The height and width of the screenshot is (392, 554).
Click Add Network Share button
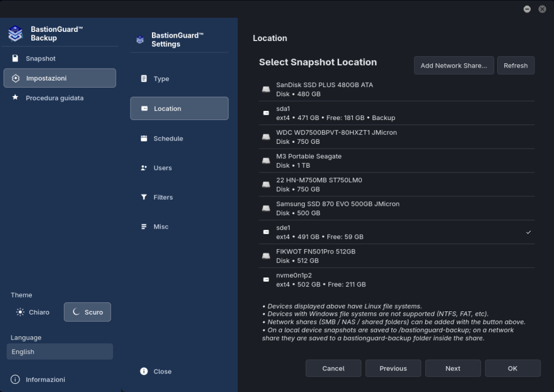coord(454,65)
